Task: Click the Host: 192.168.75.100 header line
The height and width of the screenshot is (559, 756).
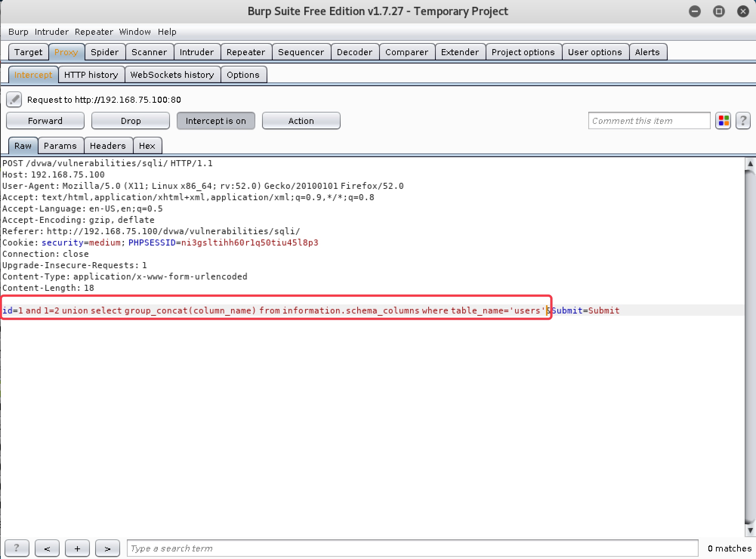Action: click(54, 174)
